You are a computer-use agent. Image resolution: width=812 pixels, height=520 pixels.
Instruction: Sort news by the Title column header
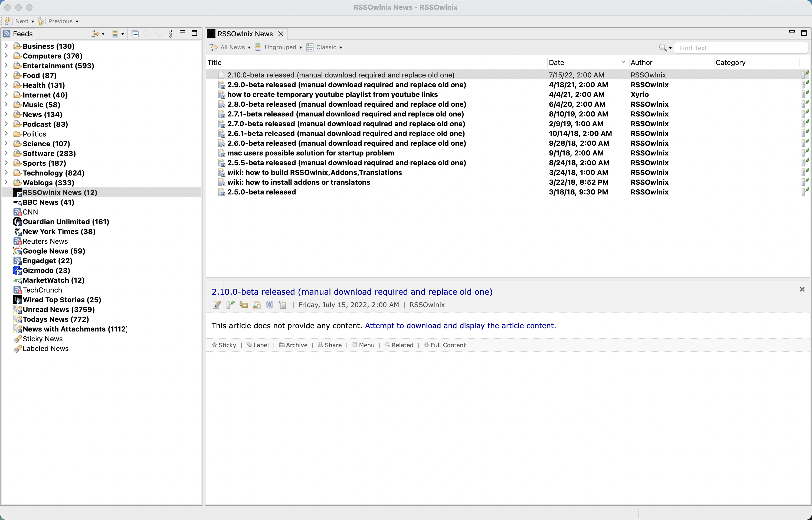coord(377,63)
